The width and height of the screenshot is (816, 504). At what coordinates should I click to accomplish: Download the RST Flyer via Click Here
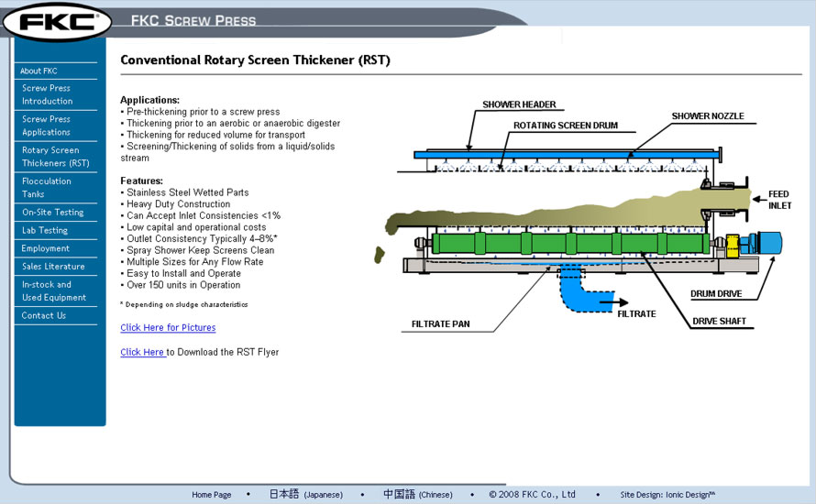(x=142, y=353)
